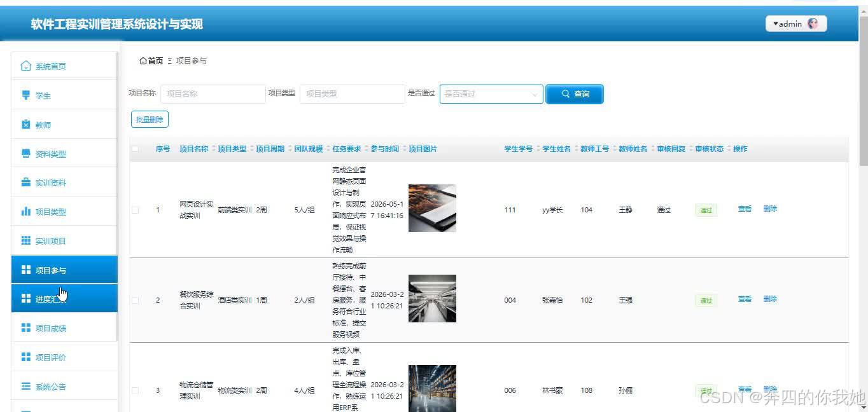Click the 项目成绩 grid icon in sidebar
Screen dimensions: 868x412
click(x=25, y=328)
